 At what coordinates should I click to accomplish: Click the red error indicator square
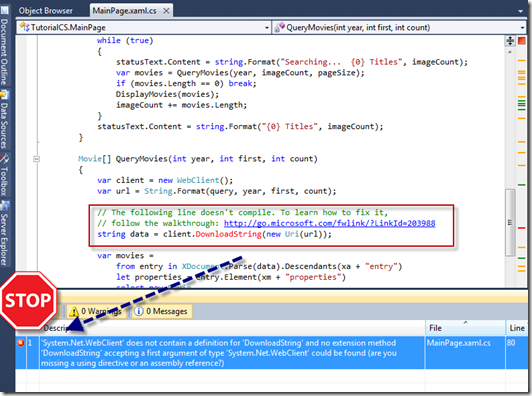click(x=521, y=41)
